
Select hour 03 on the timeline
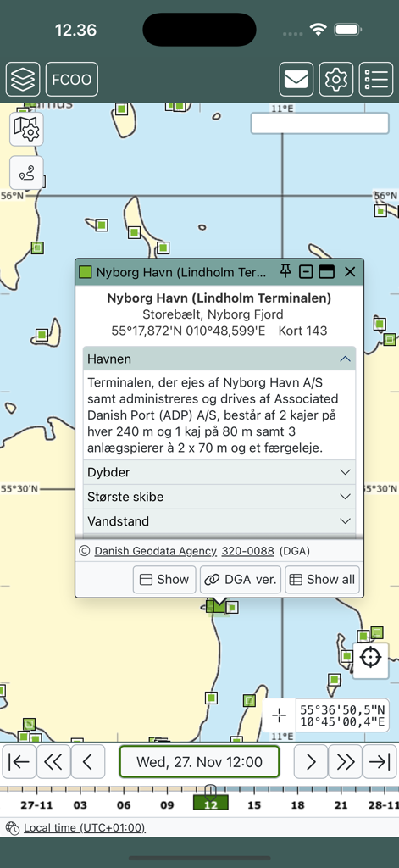[80, 805]
